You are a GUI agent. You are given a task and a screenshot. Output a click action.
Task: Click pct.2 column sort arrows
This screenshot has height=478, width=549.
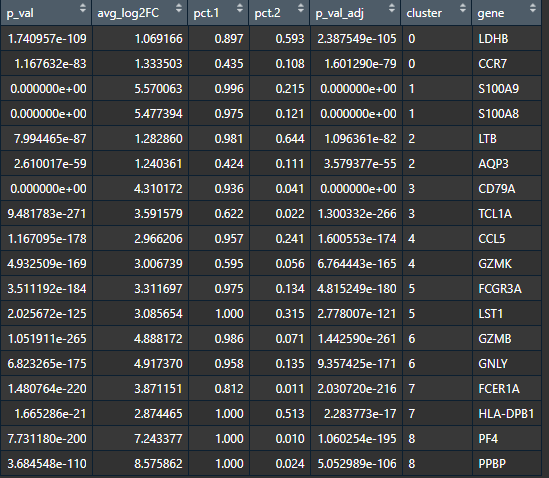click(300, 8)
